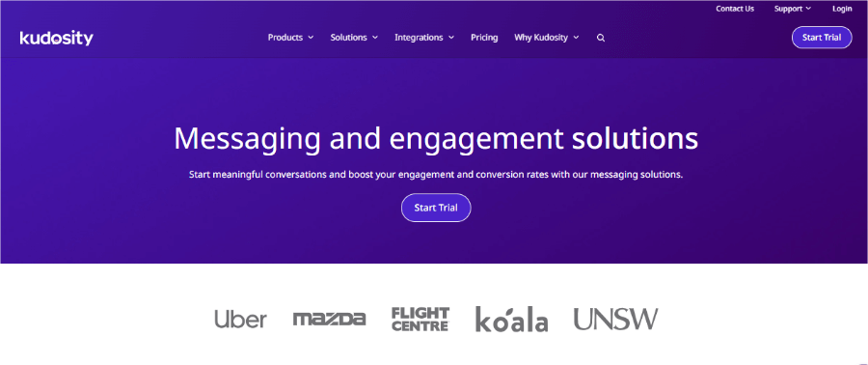Click the Login link
The height and width of the screenshot is (365, 868).
[x=842, y=9]
